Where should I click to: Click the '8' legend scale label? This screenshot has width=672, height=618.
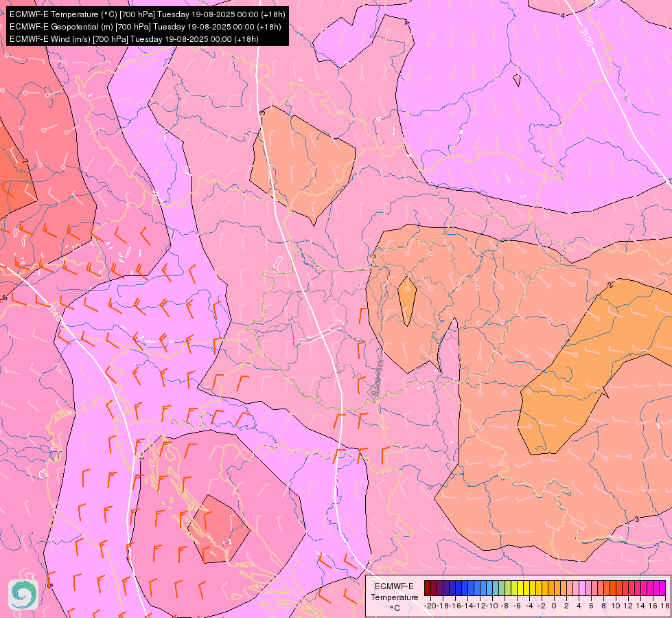click(x=603, y=606)
